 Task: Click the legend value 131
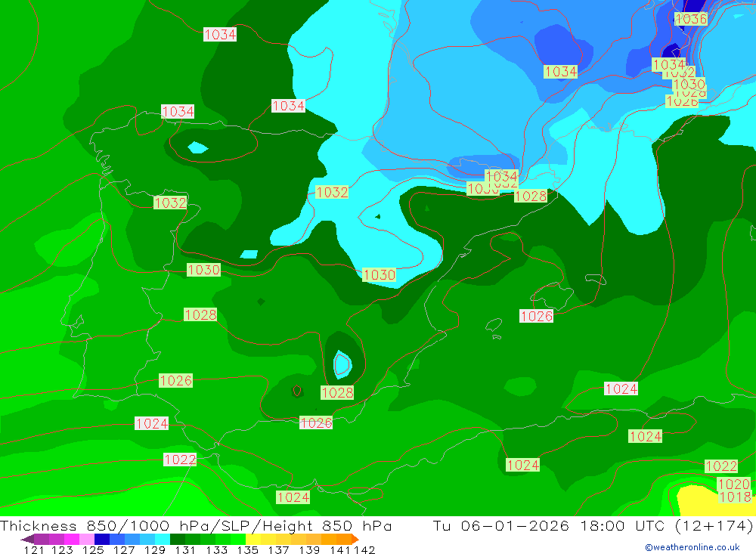185,549
